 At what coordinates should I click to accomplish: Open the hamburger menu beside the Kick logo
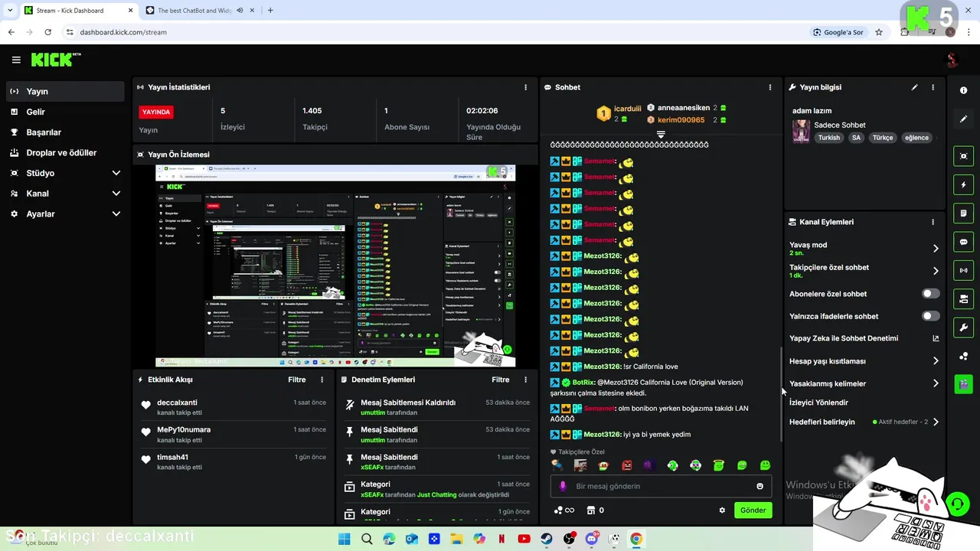(16, 60)
